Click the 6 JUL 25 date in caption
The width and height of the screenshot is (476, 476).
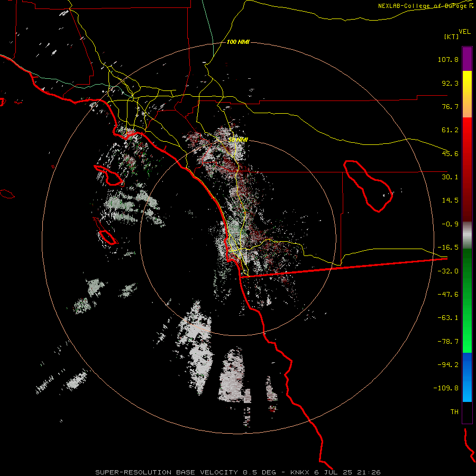[x=333, y=472]
